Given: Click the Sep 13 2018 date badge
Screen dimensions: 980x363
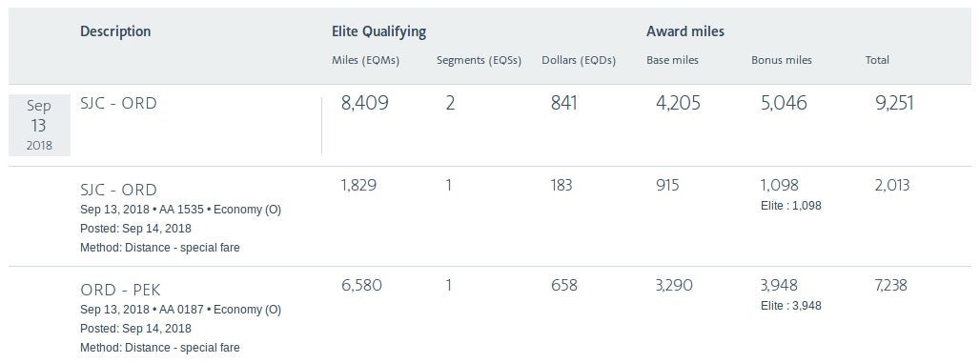Looking at the screenshot, I should click(x=39, y=126).
